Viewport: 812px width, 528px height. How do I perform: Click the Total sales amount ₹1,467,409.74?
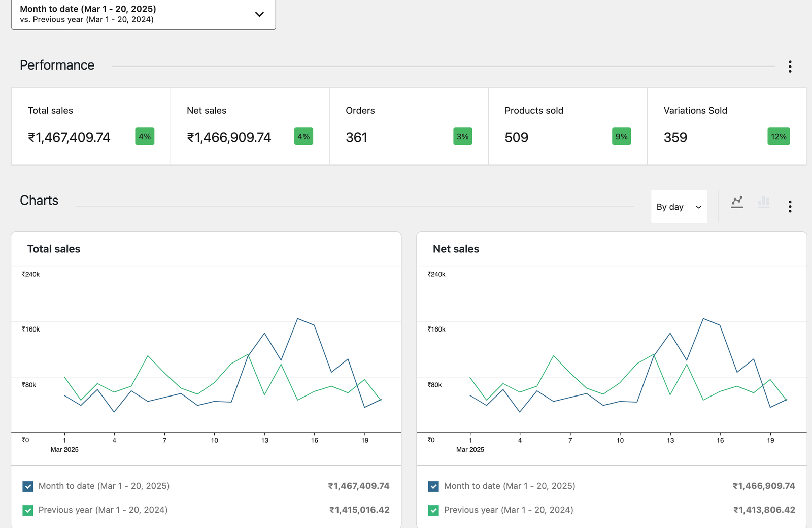coord(68,136)
